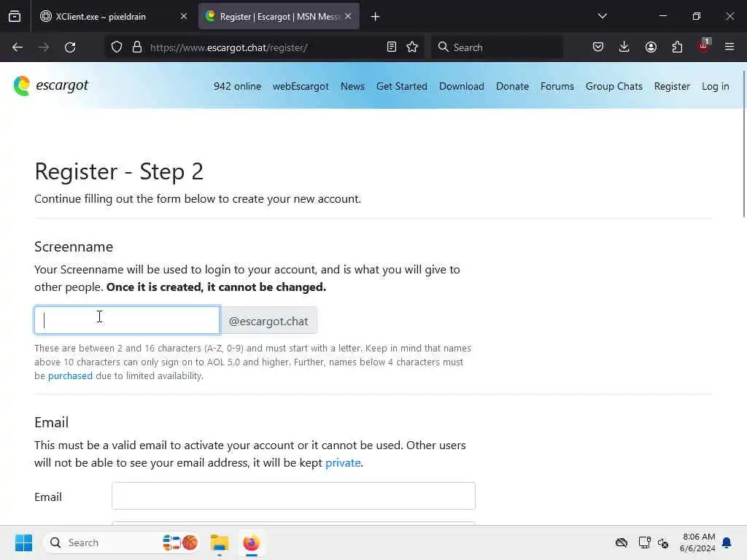Open the News page
The image size is (747, 560).
[352, 86]
